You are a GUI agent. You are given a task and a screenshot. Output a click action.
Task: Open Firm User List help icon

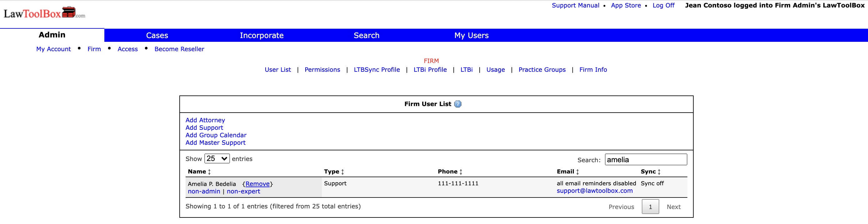457,104
